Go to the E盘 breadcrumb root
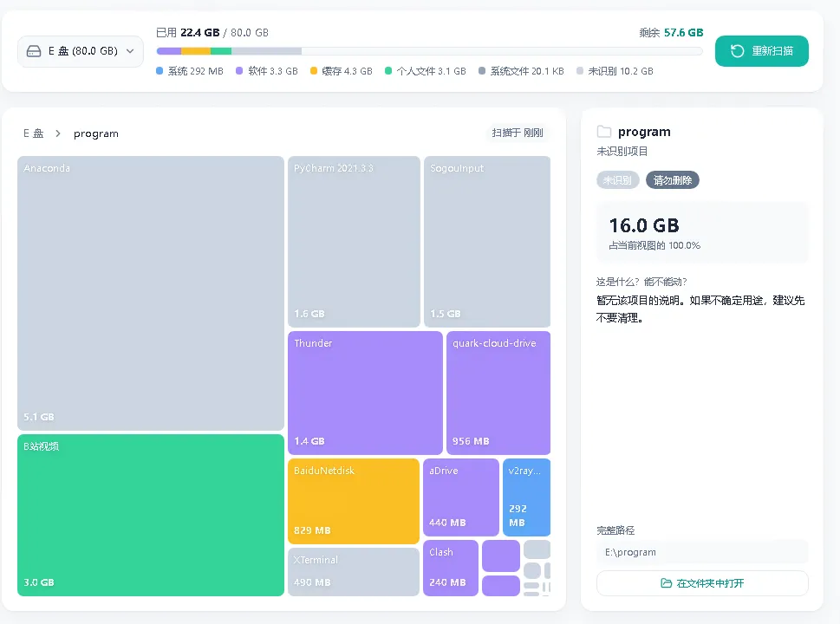840x624 pixels. point(33,133)
